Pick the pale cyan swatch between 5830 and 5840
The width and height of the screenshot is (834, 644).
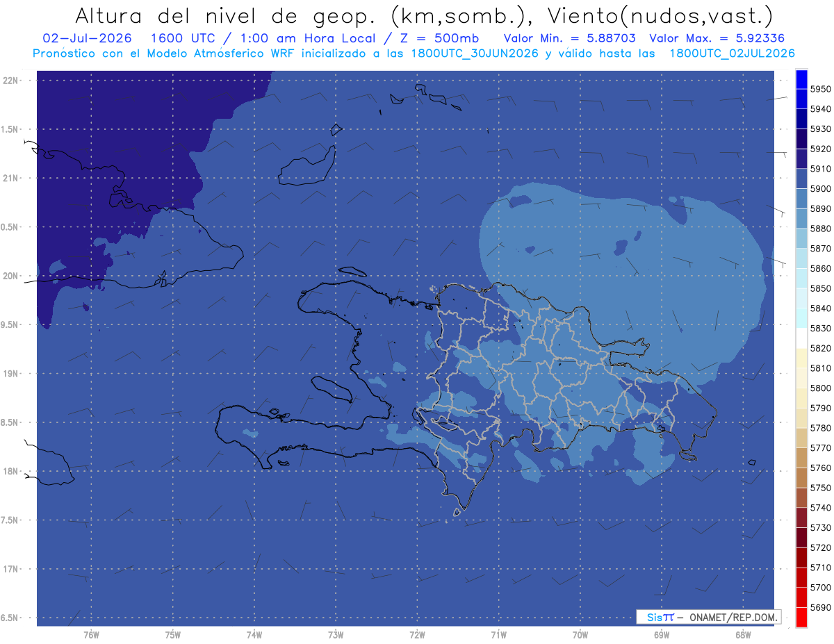(801, 318)
